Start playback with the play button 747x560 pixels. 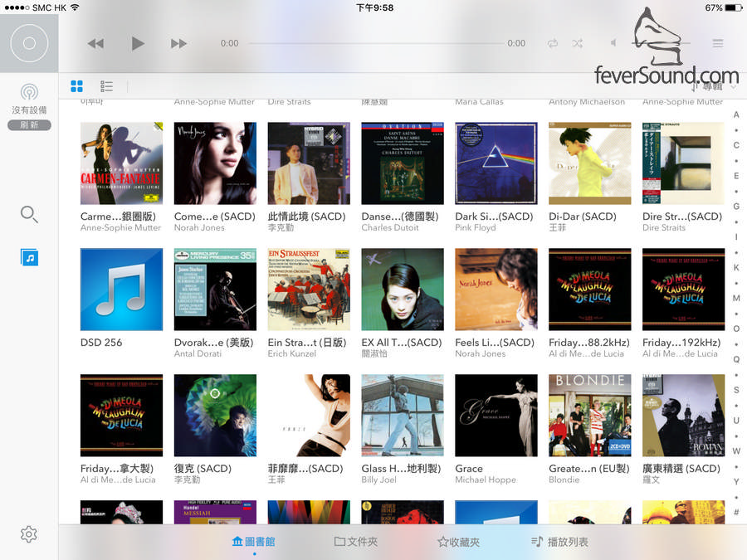(x=138, y=43)
